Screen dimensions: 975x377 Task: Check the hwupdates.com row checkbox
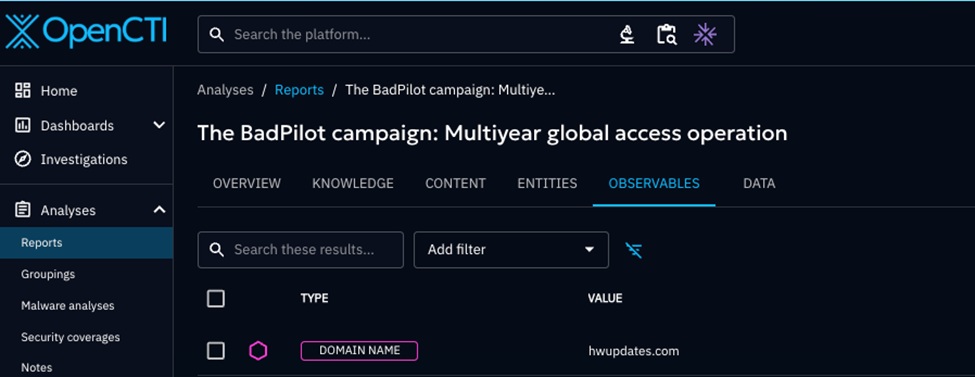[x=215, y=351]
